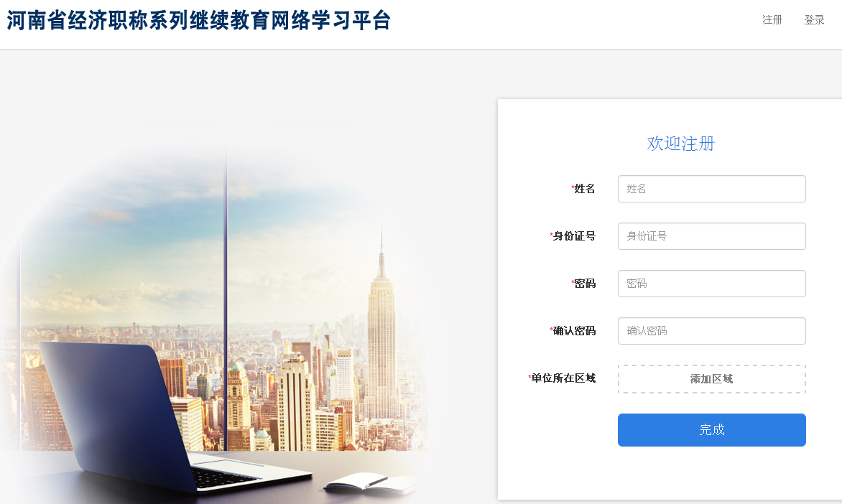The image size is (842, 504).
Task: Click the *确认密码 field label
Action: pos(573,331)
